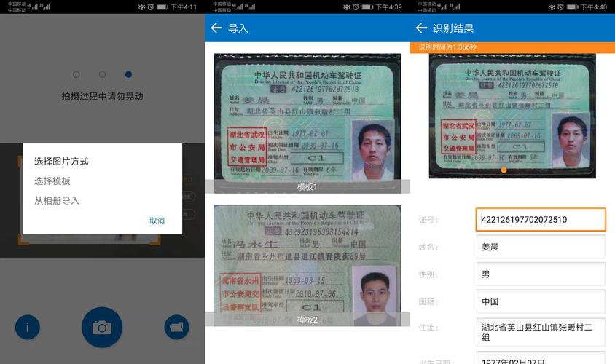
Task: Tap the recognized license image preview
Action: (512, 115)
